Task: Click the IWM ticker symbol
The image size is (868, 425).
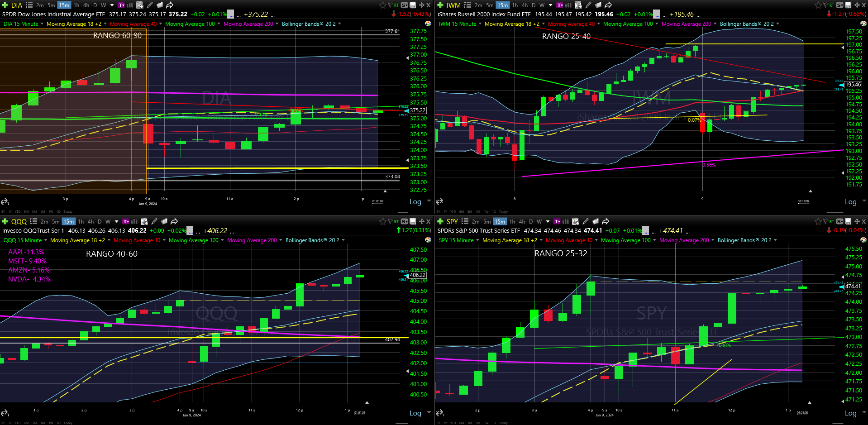Action: click(453, 5)
